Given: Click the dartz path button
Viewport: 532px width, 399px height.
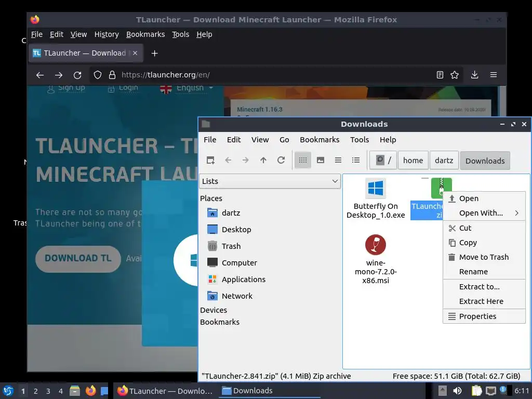Looking at the screenshot, I should click(444, 160).
